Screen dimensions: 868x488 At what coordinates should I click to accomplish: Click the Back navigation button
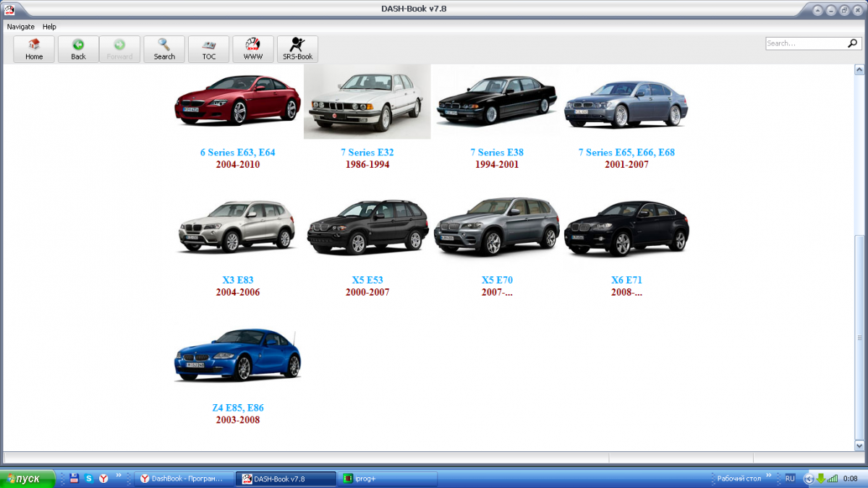78,49
